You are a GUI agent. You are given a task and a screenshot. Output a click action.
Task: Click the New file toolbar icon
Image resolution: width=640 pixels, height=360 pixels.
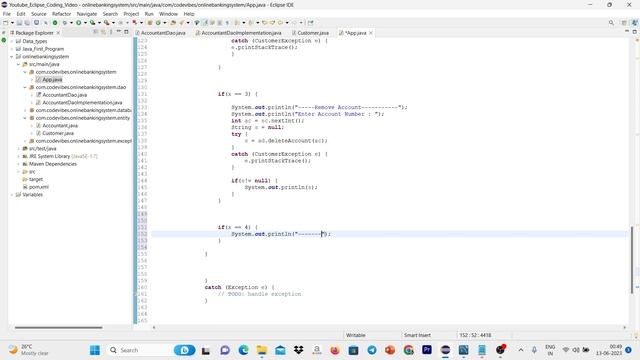(x=6, y=22)
